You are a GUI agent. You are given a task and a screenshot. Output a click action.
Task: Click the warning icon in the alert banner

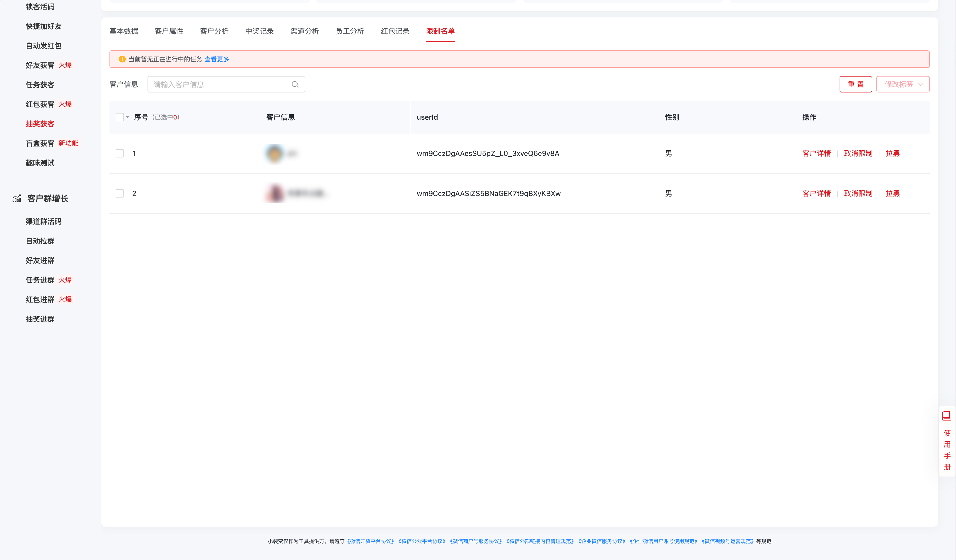122,59
